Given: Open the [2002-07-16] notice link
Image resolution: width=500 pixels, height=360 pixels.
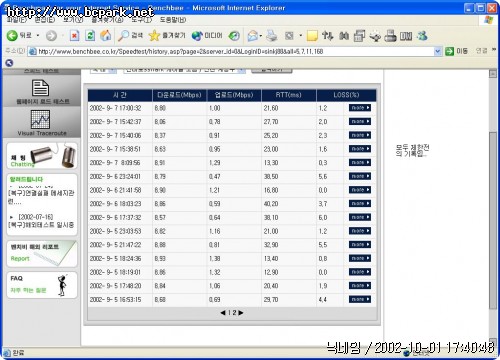Looking at the screenshot, I should click(x=41, y=221).
